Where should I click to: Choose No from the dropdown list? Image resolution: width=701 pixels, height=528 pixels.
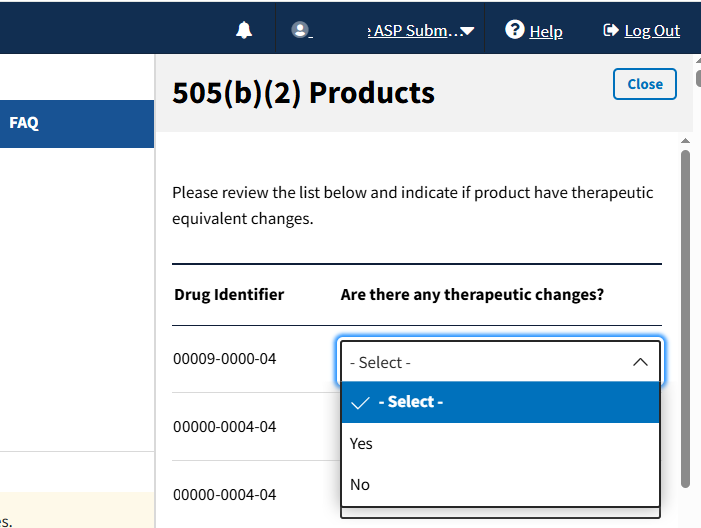click(500, 484)
